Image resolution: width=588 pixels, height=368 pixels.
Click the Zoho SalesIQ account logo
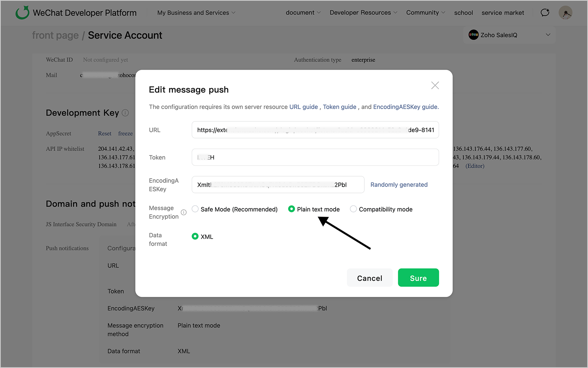tap(473, 35)
